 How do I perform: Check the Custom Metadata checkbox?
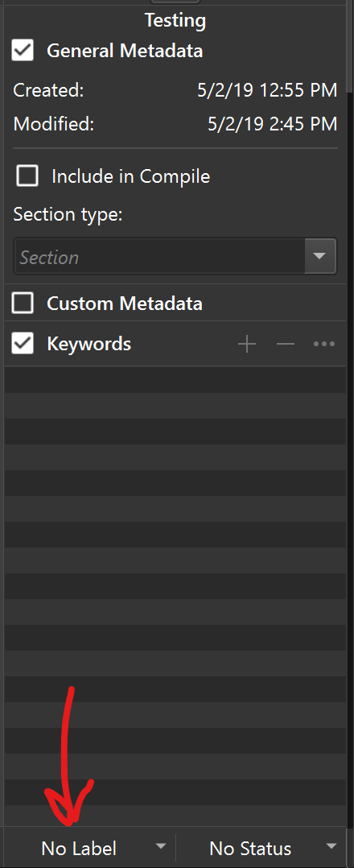pyautogui.click(x=23, y=303)
